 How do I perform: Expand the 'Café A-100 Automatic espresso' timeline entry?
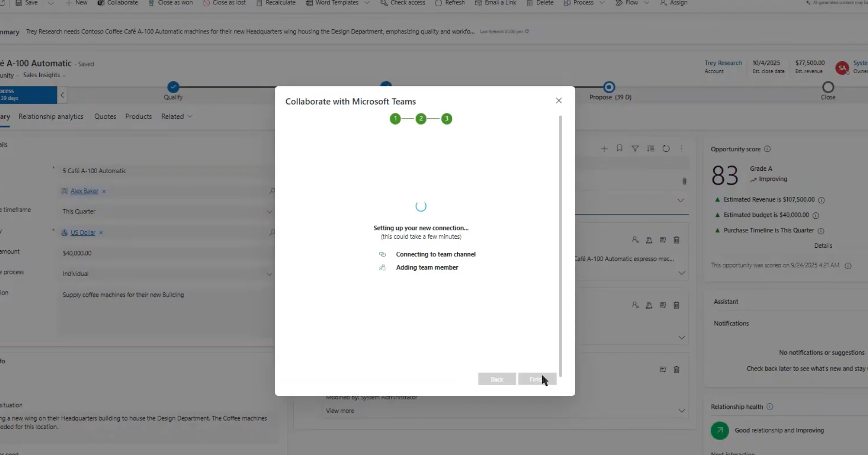682,273
